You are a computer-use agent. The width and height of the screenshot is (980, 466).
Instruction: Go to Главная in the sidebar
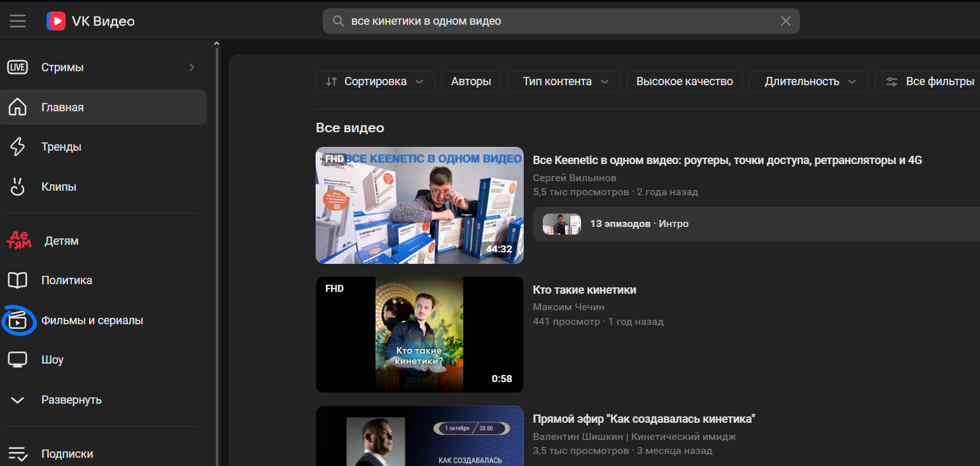[104, 107]
